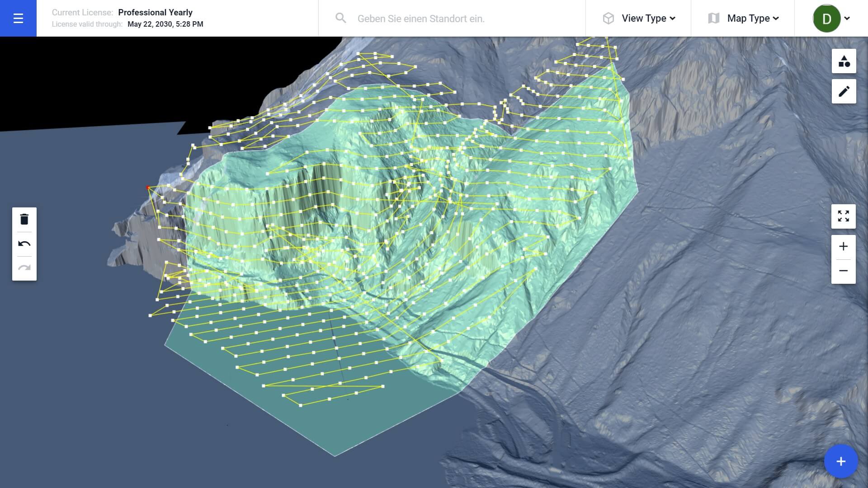The image size is (868, 488).
Task: Undo the last action
Action: [x=24, y=244]
